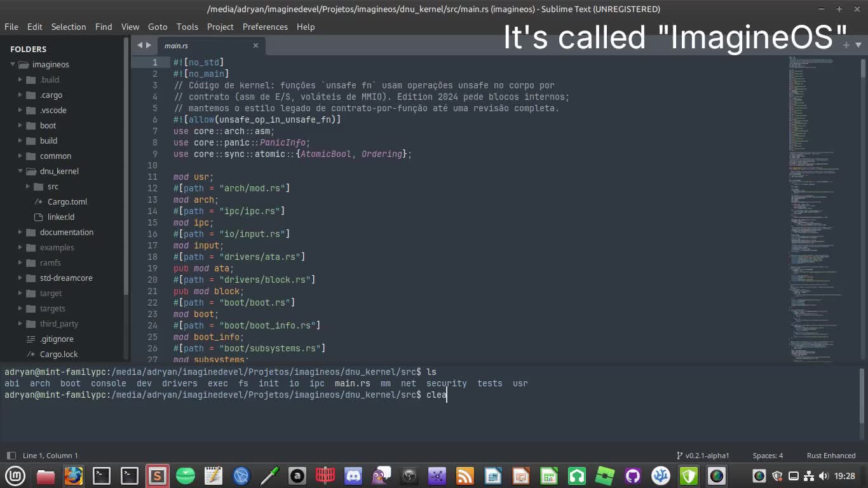
Task: Launch Firefox from the taskbar
Action: pos(73,475)
